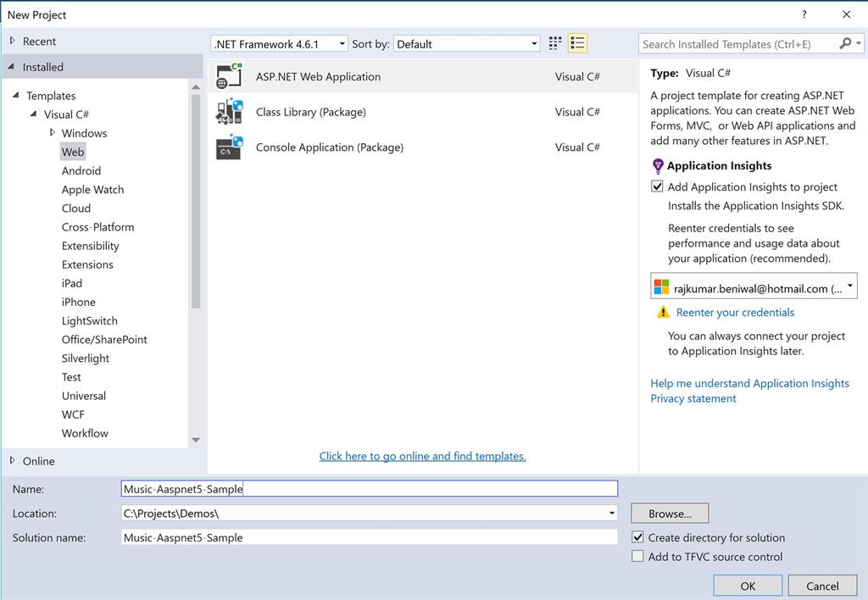This screenshot has height=600, width=868.
Task: Click the go online and find templates link
Action: coord(422,456)
